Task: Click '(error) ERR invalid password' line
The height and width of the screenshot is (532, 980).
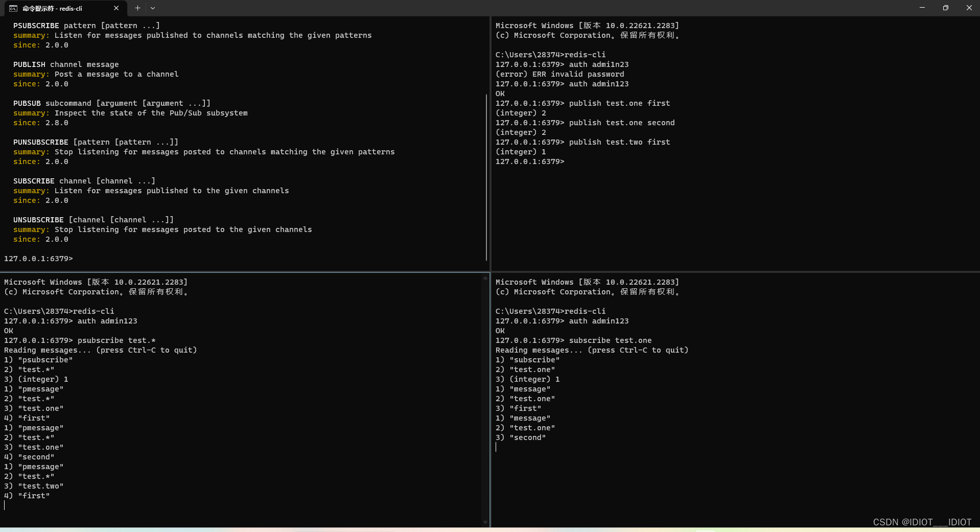Action: click(x=560, y=74)
